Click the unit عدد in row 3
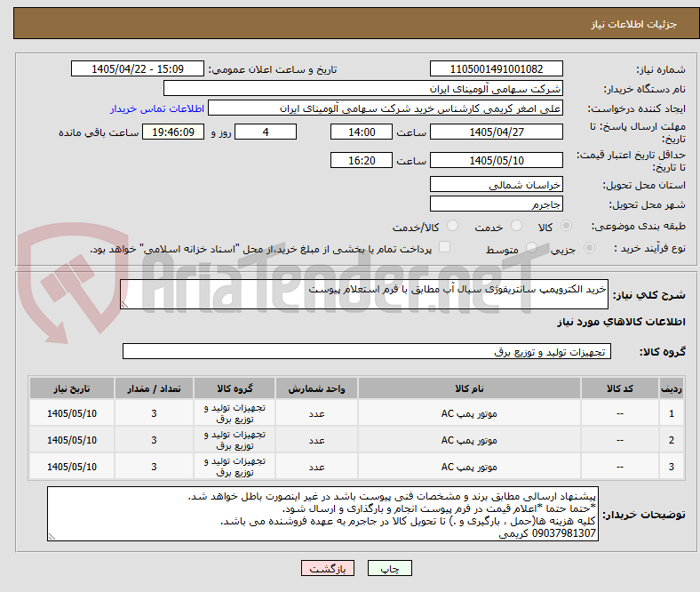 (x=316, y=467)
